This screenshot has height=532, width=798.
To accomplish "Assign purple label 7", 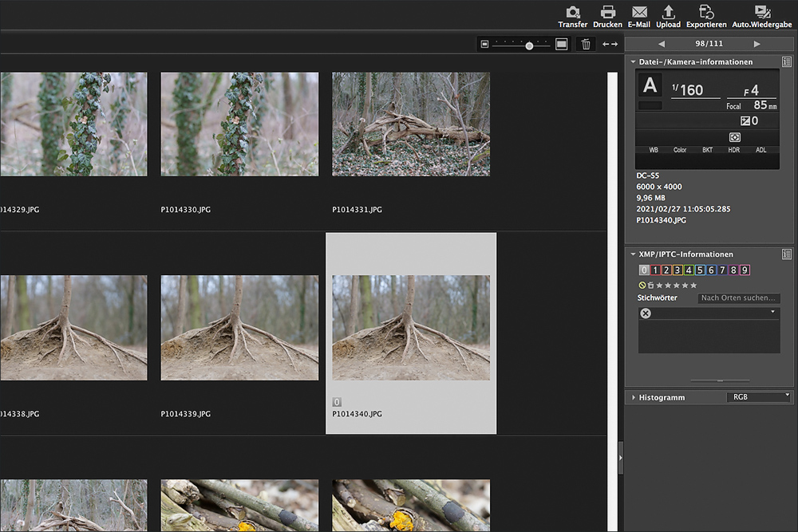I will (722, 270).
